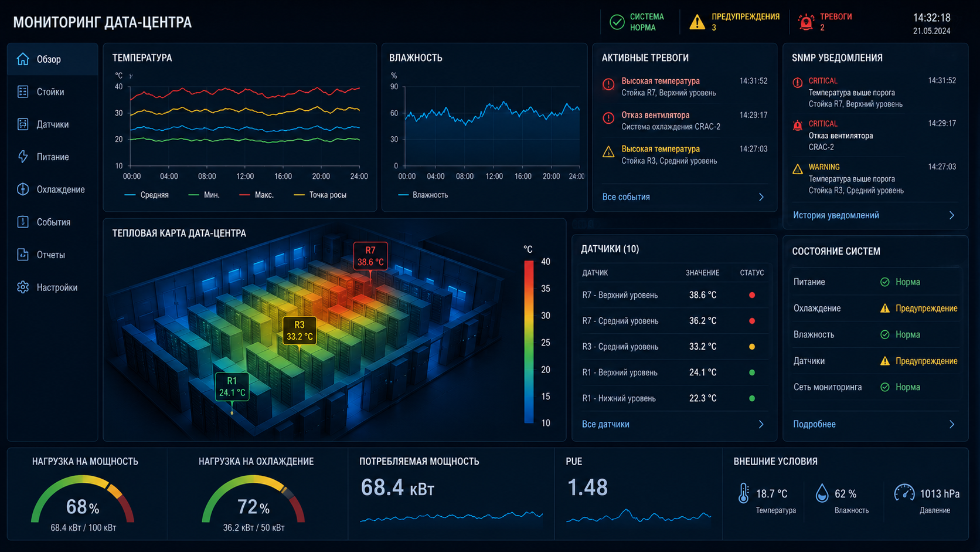This screenshot has width=980, height=552.
Task: Click the pressure gauge icon
Action: [x=904, y=493]
